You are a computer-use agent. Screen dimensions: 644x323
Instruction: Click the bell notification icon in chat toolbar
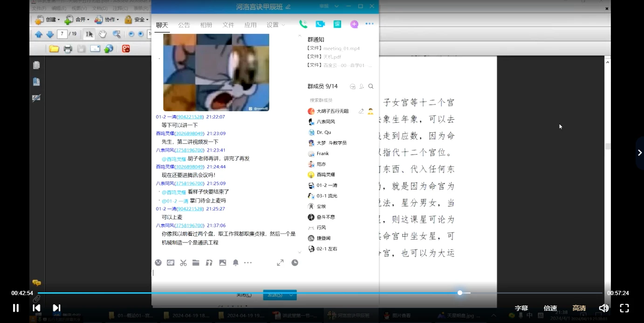click(x=236, y=262)
